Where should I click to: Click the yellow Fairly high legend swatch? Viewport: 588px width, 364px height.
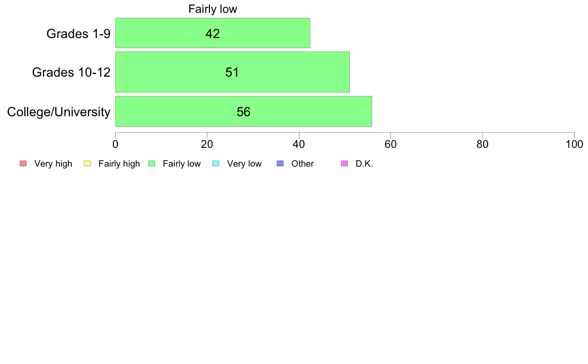pyautogui.click(x=88, y=163)
